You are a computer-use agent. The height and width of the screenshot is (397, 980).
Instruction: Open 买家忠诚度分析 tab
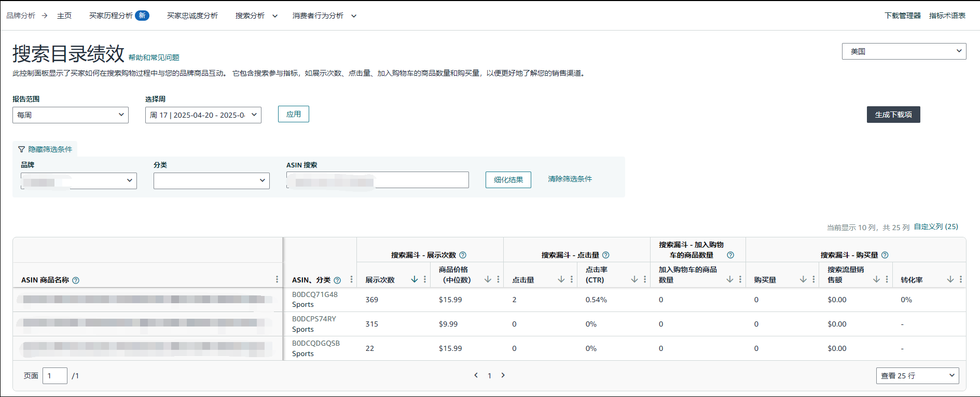(192, 16)
